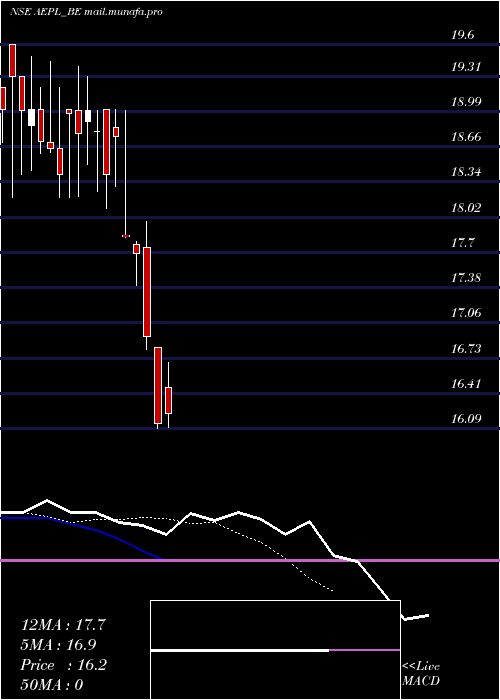Click the 5MA : 16.9 reading
500x700 pixels.
pyautogui.click(x=59, y=645)
